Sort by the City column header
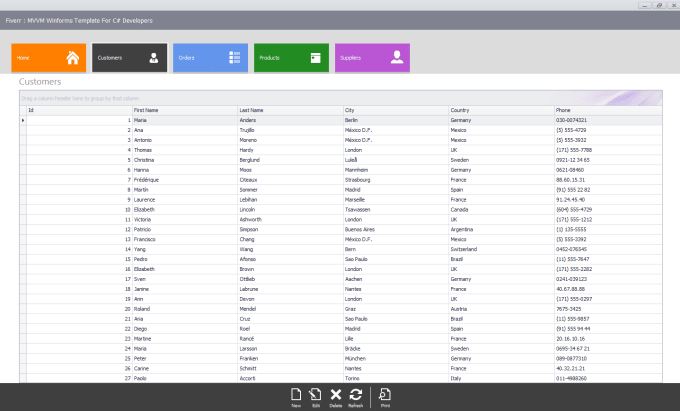This screenshot has height=411, width=680. [x=396, y=110]
